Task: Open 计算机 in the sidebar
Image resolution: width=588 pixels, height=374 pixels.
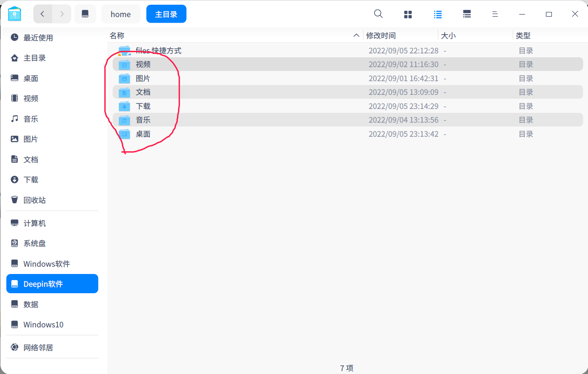Action: tap(53, 223)
